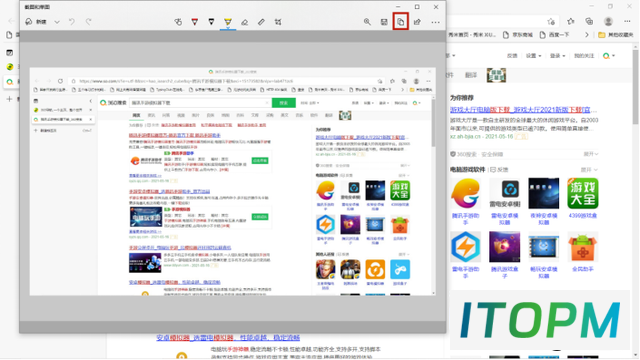640x360 pixels.
Task: Open the Share icon in snip toolbar
Action: (417, 22)
